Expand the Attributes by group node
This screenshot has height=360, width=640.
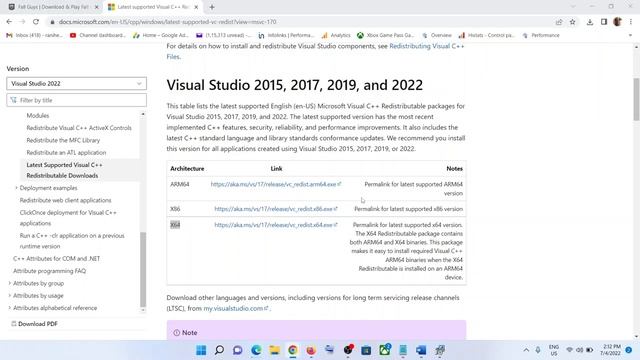[10, 283]
